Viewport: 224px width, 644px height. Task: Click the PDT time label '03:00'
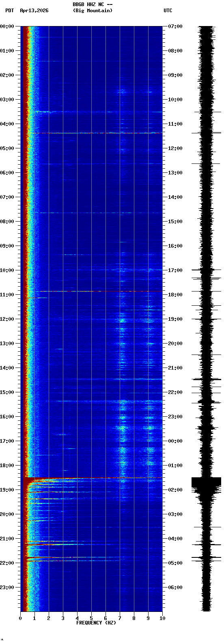[x=7, y=100]
